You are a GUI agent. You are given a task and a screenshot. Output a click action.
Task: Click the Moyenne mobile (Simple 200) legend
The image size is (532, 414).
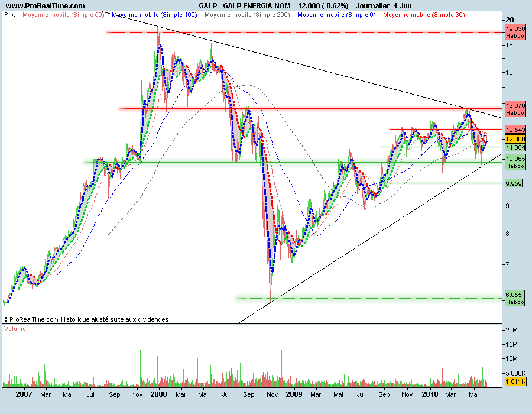[247, 15]
